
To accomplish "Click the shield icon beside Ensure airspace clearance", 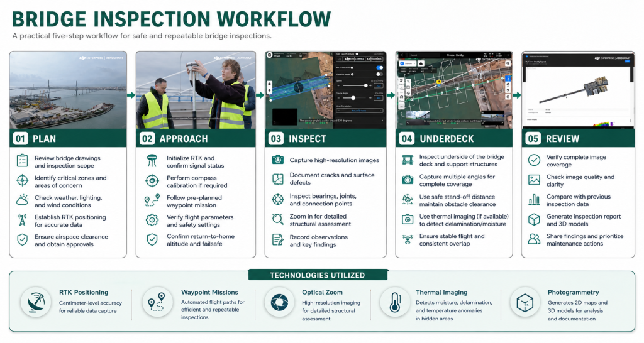I will [x=22, y=240].
